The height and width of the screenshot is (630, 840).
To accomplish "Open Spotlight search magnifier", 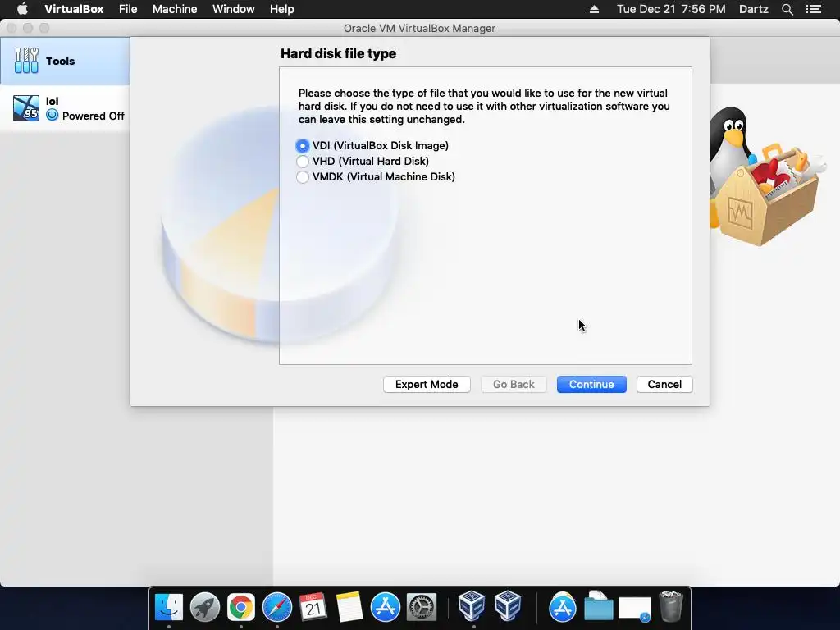I will click(787, 9).
